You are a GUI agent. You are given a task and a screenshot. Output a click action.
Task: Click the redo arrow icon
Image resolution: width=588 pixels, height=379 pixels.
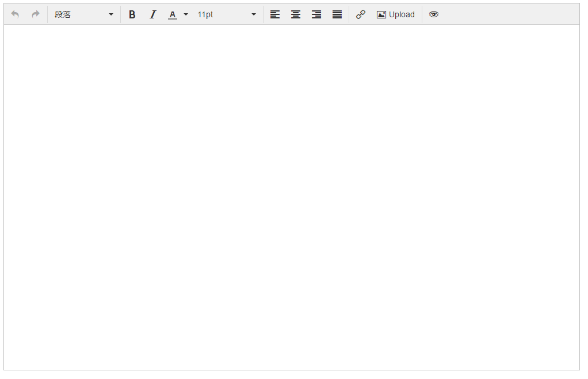(36, 14)
